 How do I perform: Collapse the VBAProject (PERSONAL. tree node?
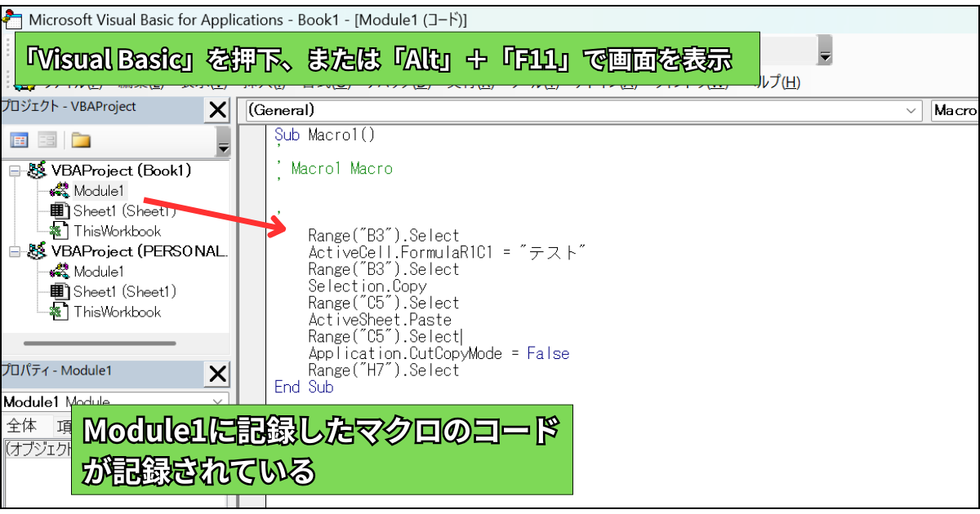pos(14,251)
